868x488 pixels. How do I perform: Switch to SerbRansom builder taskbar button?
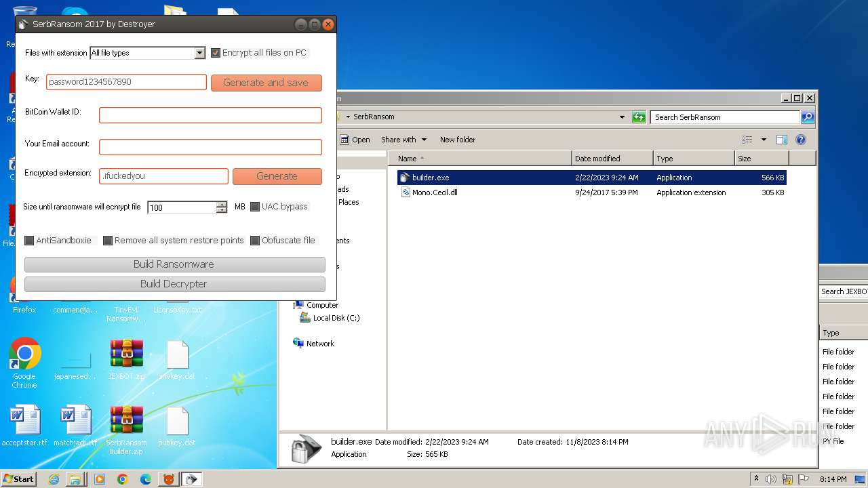[192, 479]
